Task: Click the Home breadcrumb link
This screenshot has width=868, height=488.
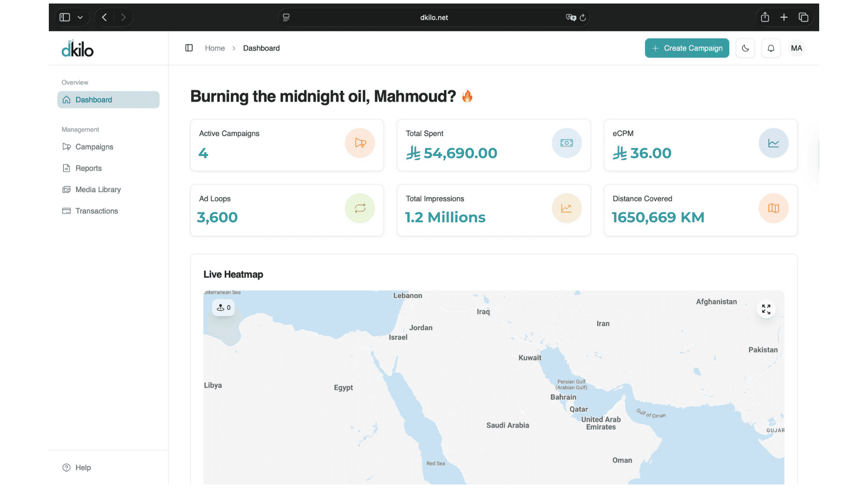Action: 215,48
